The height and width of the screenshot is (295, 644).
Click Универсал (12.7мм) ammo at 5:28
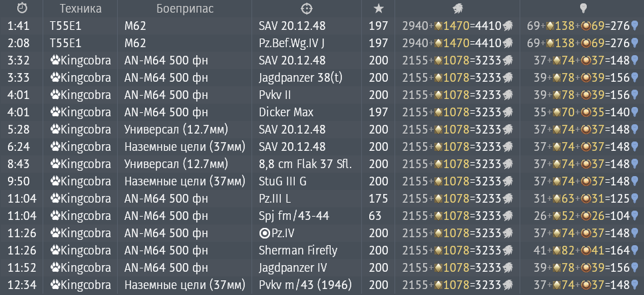click(176, 130)
